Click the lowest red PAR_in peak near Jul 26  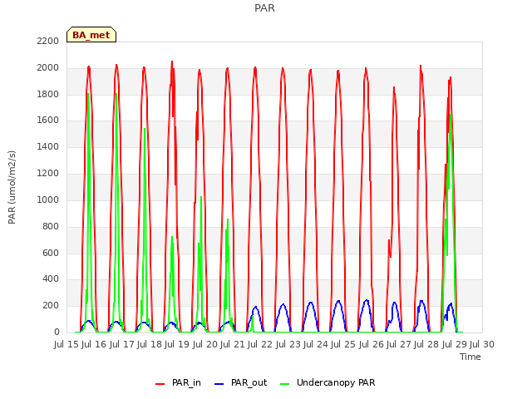tap(394, 87)
